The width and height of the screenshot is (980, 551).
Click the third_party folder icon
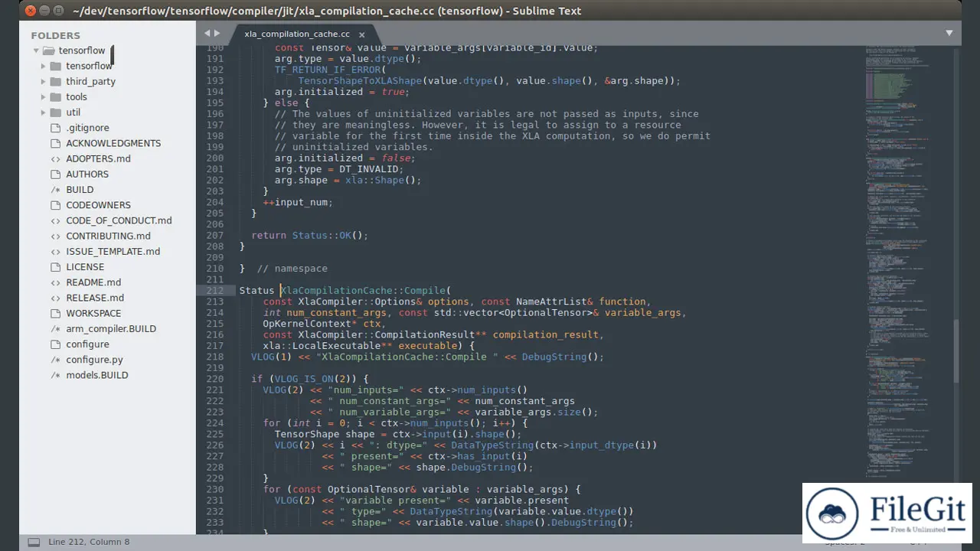pyautogui.click(x=56, y=81)
